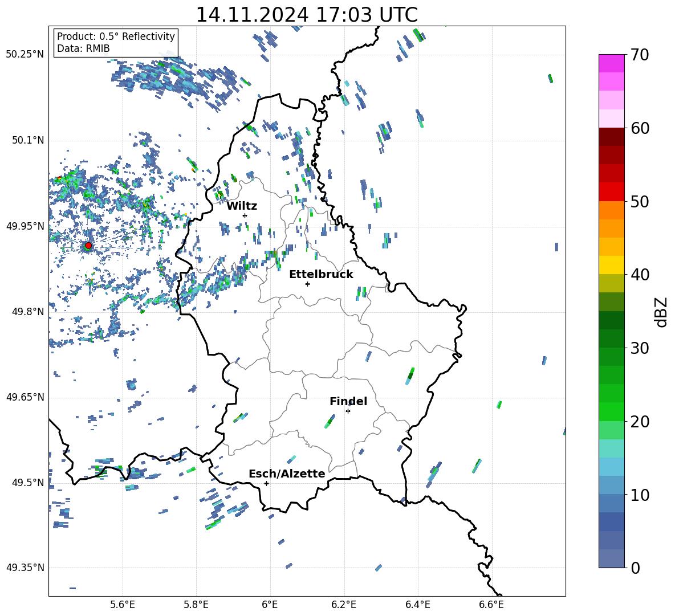The height and width of the screenshot is (616, 675).
Task: Click the 6°E longitude label
Action: point(270,605)
